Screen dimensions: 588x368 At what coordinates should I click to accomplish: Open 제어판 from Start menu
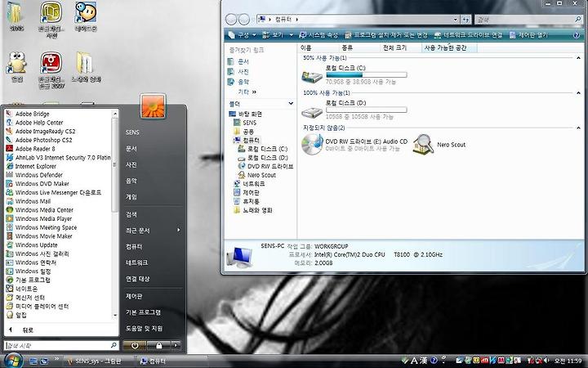134,296
